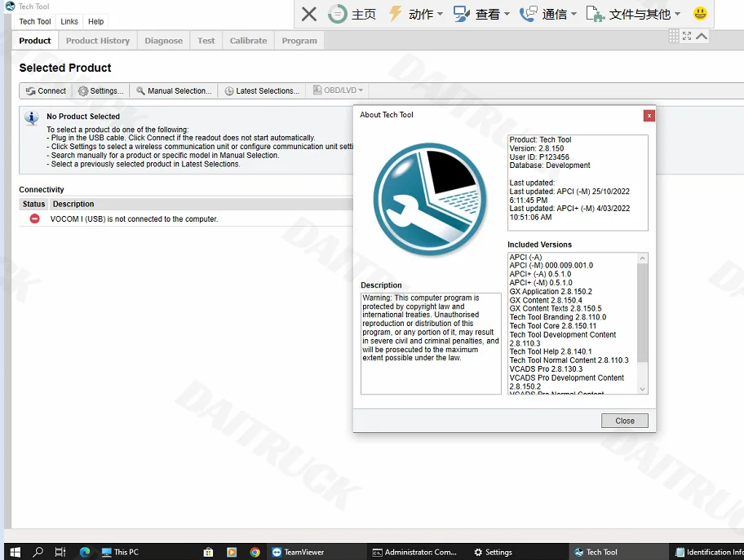Viewport: 744px width, 560px height.
Task: Click 'User ID: P123456' text
Action: 539,157
